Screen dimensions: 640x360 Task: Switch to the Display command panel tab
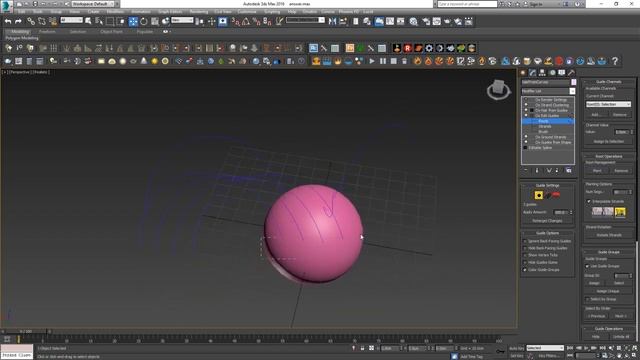[562, 73]
